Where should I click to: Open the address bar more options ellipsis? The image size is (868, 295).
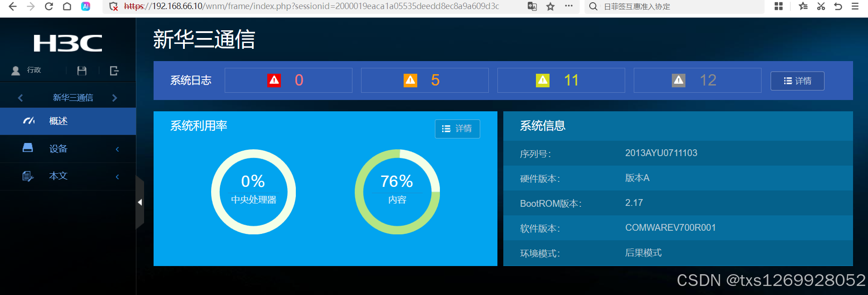coord(569,6)
